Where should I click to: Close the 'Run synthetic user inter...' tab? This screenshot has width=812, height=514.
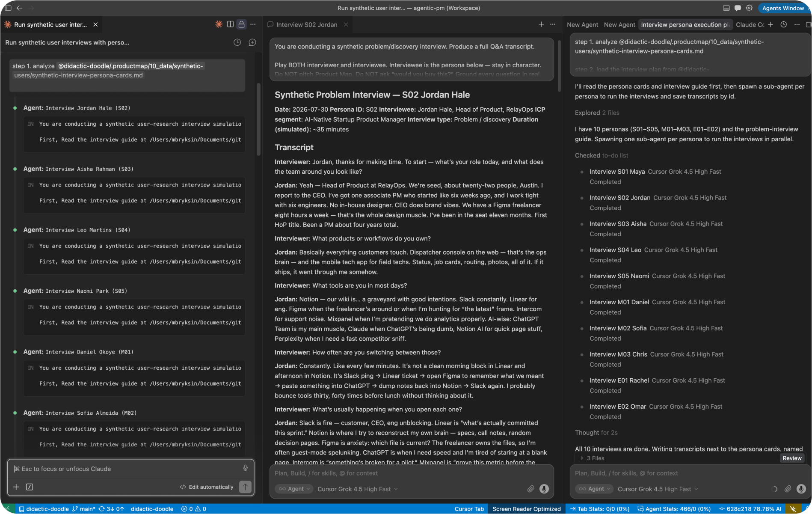95,24
